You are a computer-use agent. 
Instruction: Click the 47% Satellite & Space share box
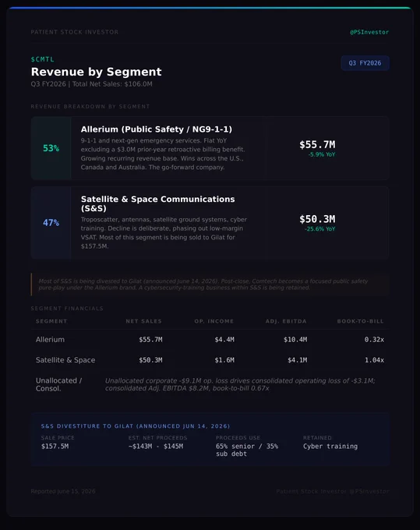[x=51, y=223]
